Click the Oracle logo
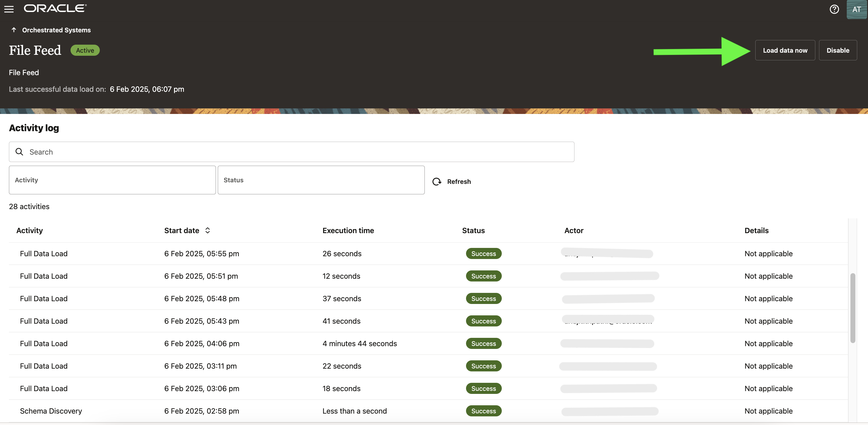 [x=55, y=8]
